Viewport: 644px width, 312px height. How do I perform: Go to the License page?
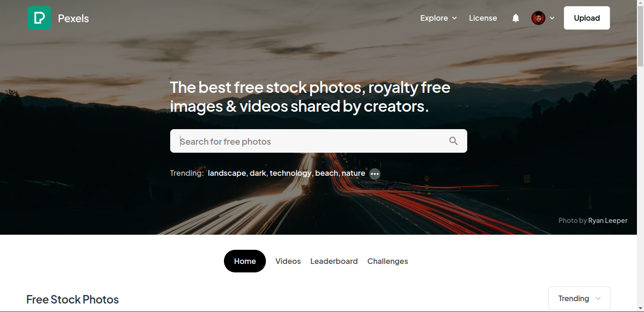pyautogui.click(x=483, y=18)
